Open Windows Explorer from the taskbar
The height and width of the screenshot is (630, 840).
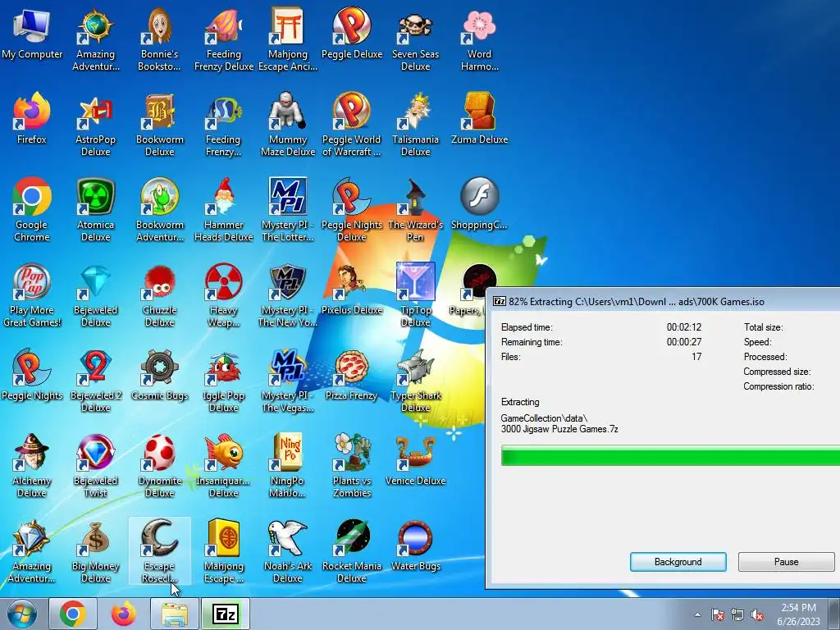click(x=175, y=614)
